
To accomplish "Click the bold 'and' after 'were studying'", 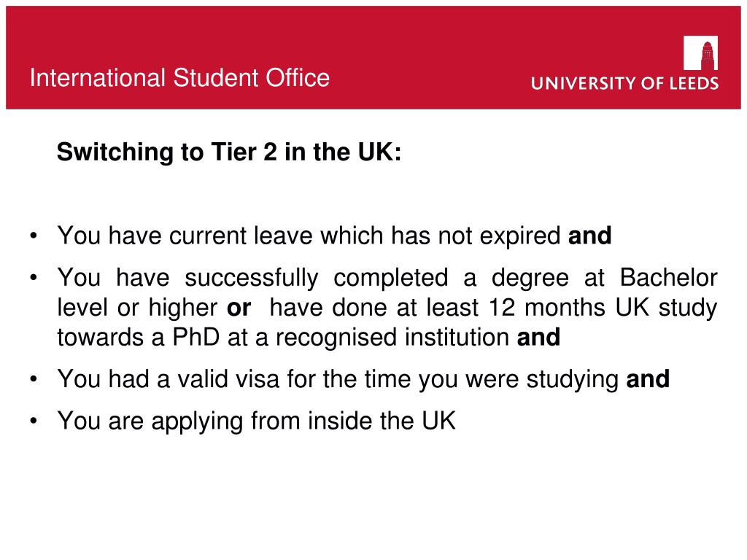I will point(648,379).
